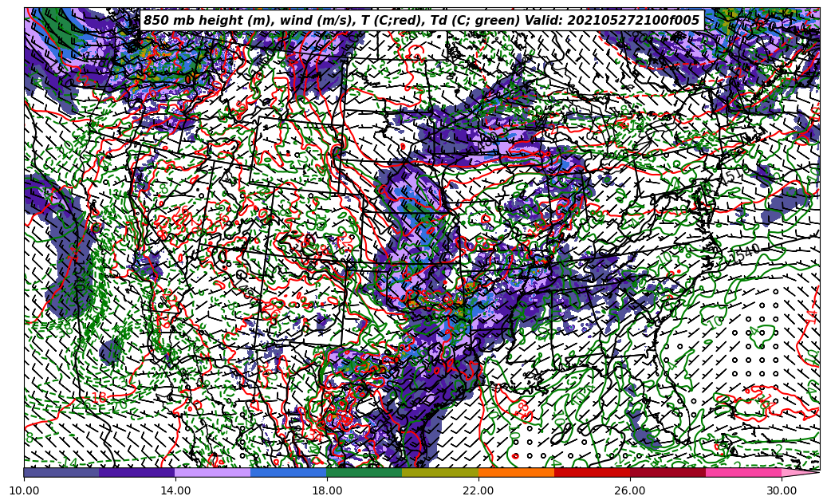Click the 850 mb height map title
The image size is (827, 504).
coord(421,21)
